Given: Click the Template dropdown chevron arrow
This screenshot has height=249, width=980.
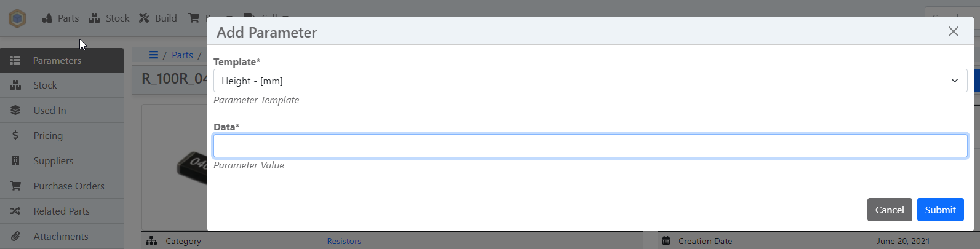Looking at the screenshot, I should 954,81.
